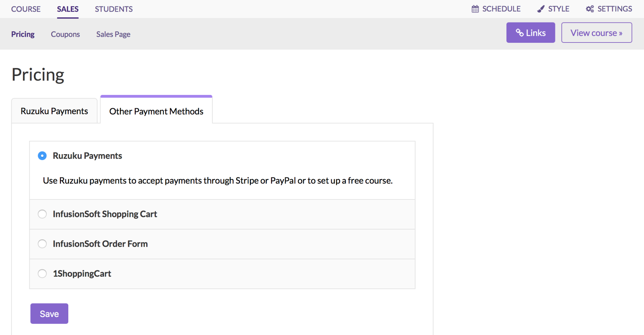Click the InfusionSoft Shopping Cart label text
Screen dimensions: 644x335
pos(105,214)
